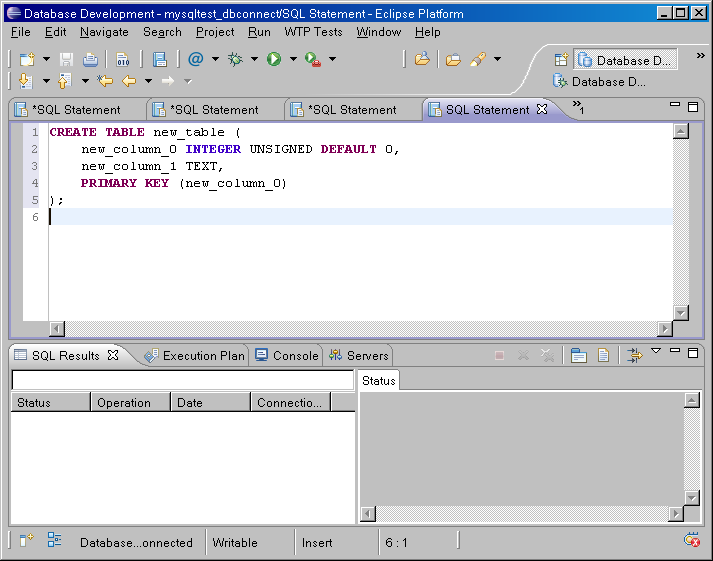
Task: Click the Open Perspective icon
Action: click(x=561, y=60)
